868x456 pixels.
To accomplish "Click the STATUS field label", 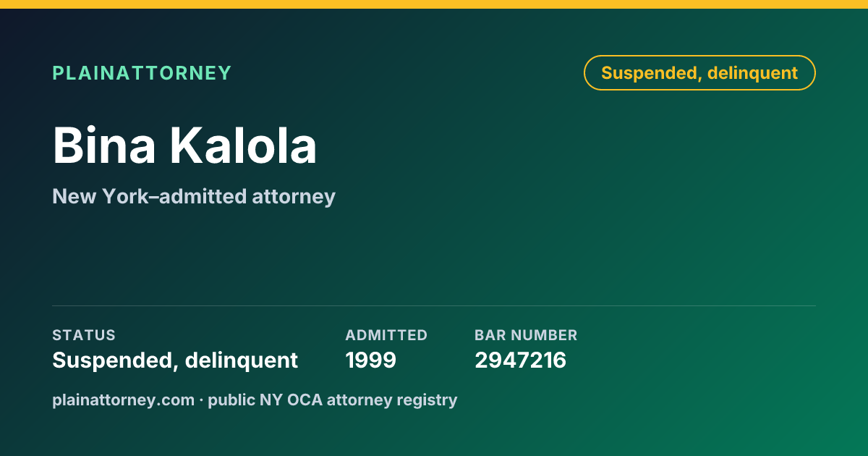I will 84,335.
